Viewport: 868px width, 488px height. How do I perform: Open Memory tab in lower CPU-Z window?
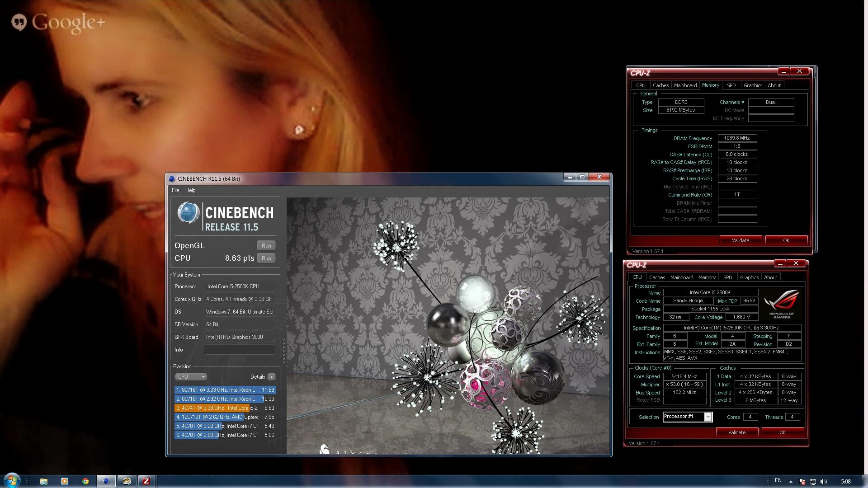click(x=707, y=277)
